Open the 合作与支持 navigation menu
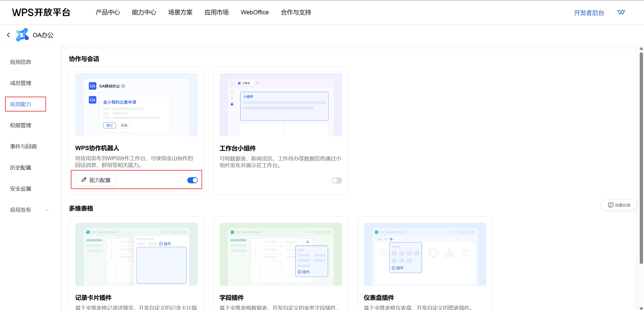The height and width of the screenshot is (310, 644). (x=296, y=12)
